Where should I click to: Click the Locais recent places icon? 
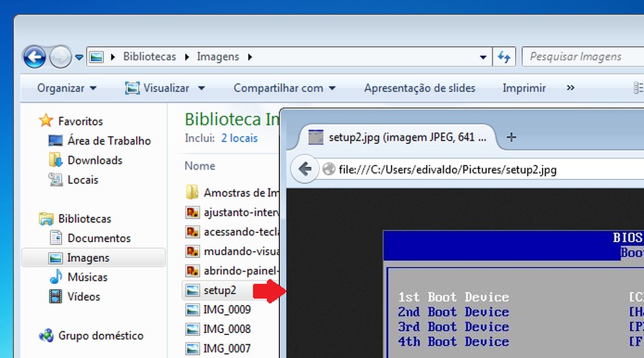(56, 179)
